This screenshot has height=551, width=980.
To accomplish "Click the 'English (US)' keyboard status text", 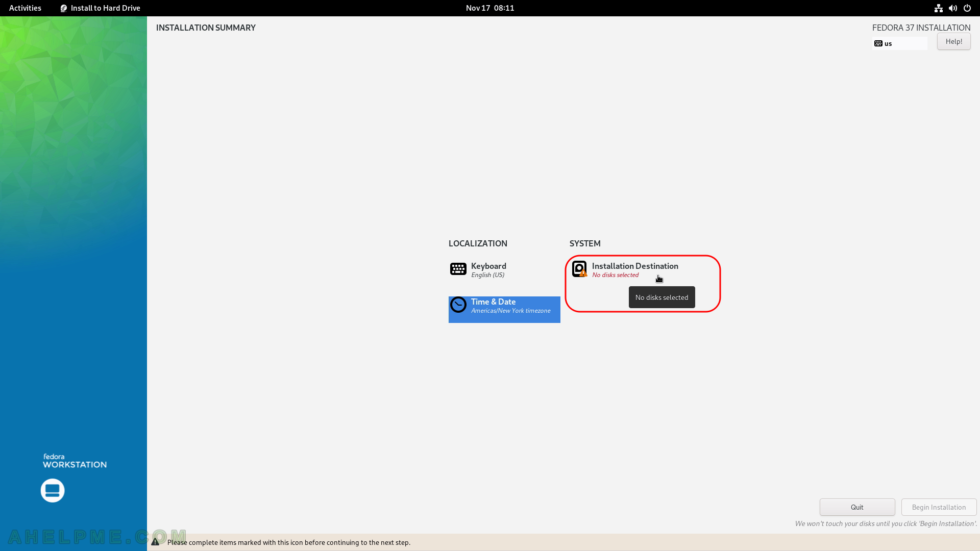I will point(487,275).
